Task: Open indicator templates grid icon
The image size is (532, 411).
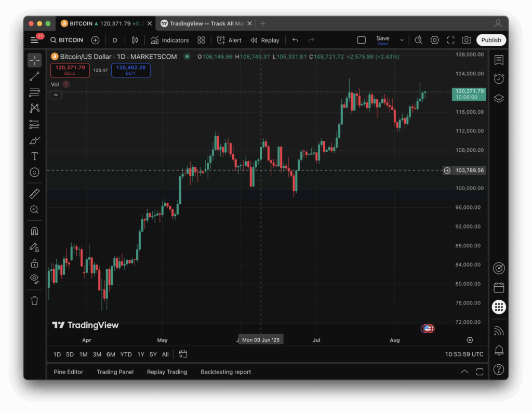Action: [201, 40]
